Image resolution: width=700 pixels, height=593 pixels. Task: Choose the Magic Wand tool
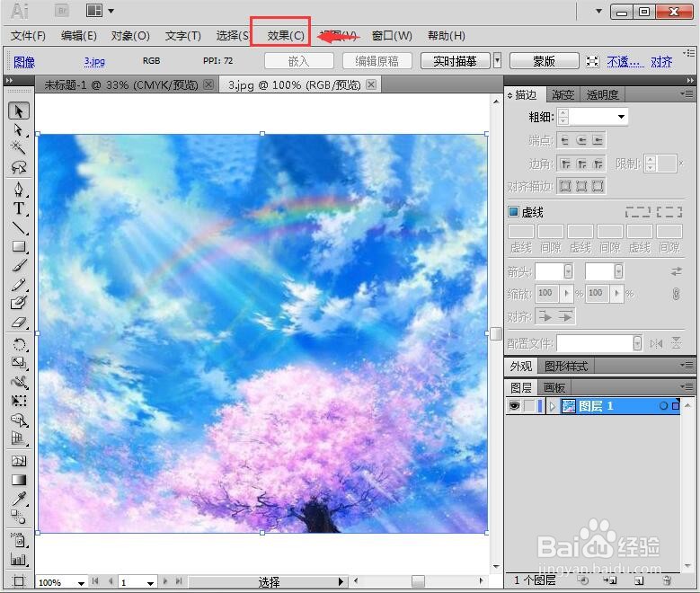pyautogui.click(x=19, y=148)
